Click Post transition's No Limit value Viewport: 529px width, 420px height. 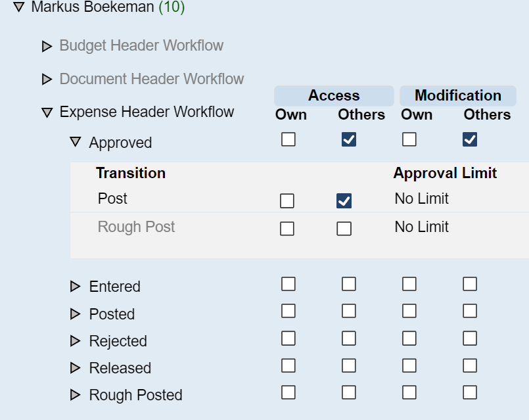[x=422, y=198]
